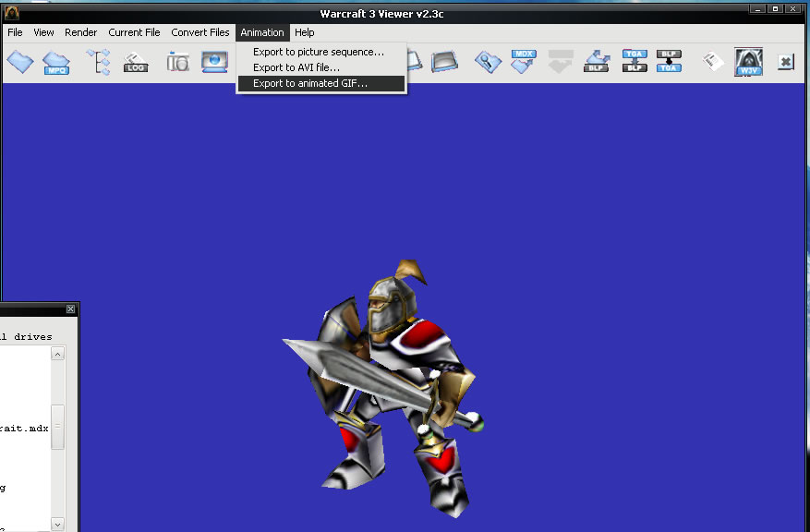Maximize the Warcraft 3 Viewer window
This screenshot has height=532, width=810.
[775, 9]
